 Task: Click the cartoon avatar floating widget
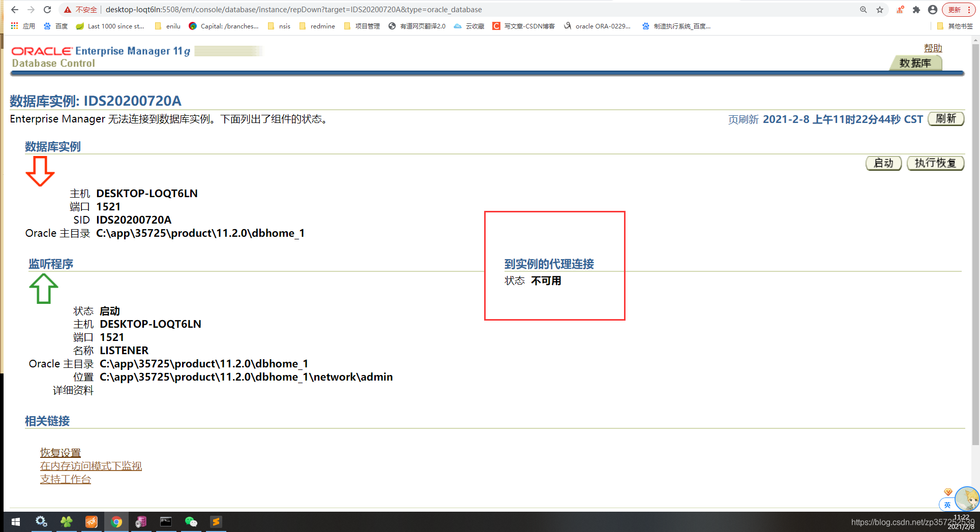click(966, 499)
